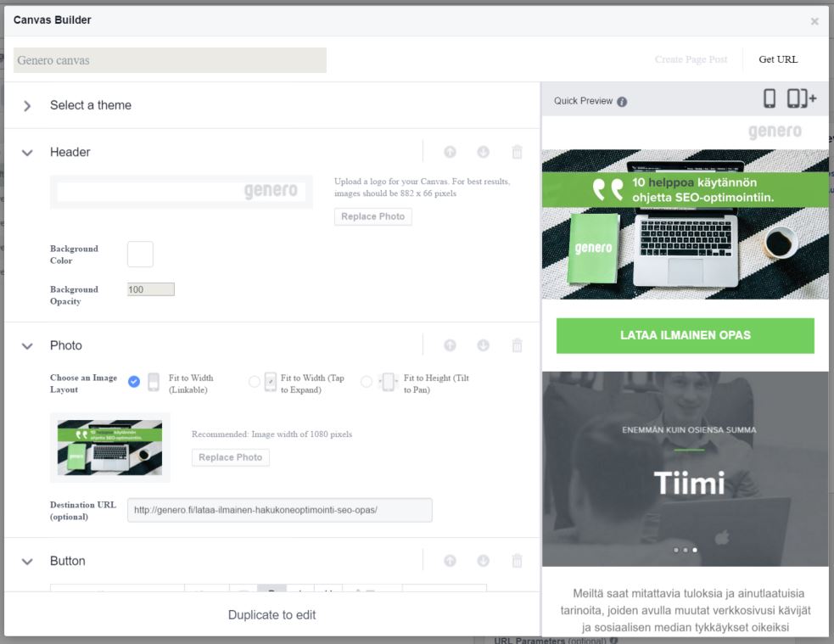
Task: Select Fit to Height (Tilt to Pan)
Action: pos(367,382)
